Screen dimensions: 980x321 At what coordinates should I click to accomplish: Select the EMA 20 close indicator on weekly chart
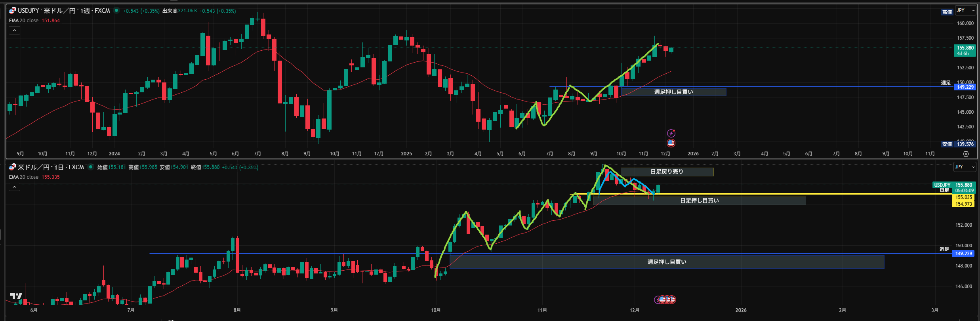(x=24, y=21)
